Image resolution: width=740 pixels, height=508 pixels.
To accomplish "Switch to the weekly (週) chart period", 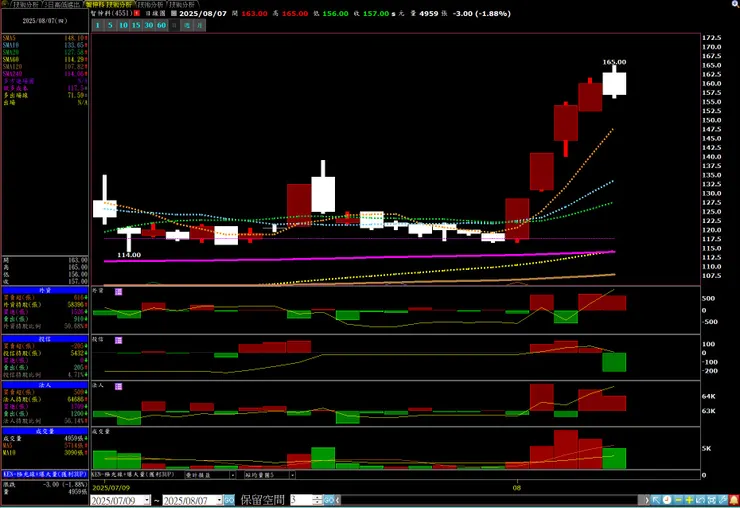I will pos(187,25).
